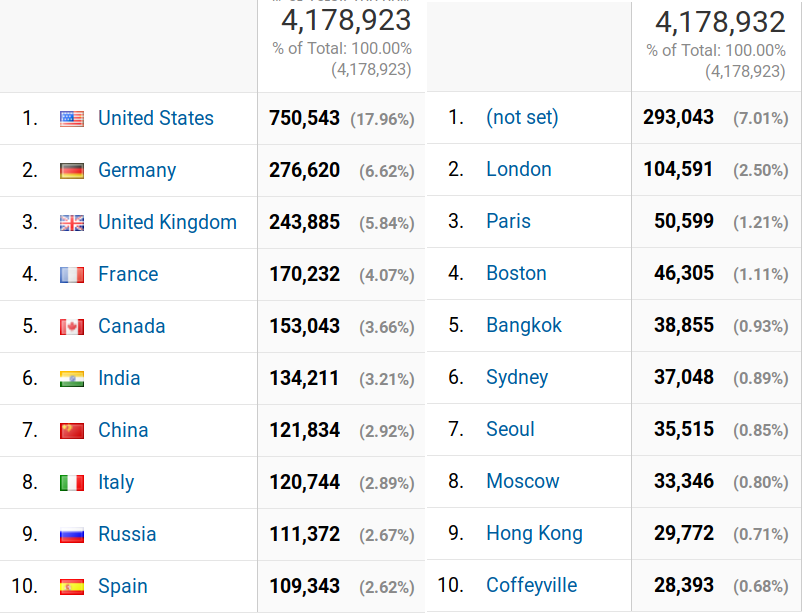Image resolution: width=804 pixels, height=613 pixels.
Task: Select the Hong Kong city link
Action: click(x=534, y=534)
